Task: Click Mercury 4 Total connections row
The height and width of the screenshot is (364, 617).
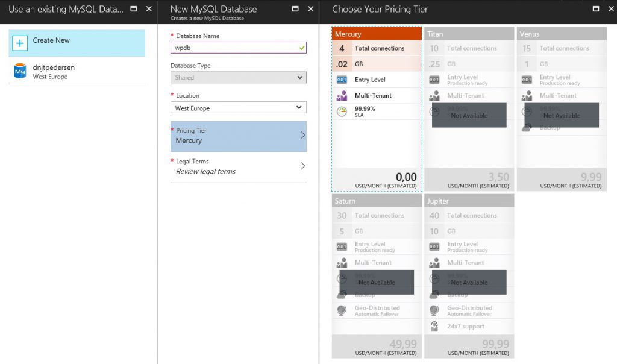Action: (377, 48)
